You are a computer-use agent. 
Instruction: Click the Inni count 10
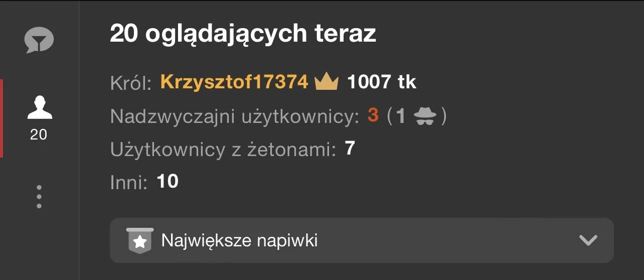click(x=168, y=181)
